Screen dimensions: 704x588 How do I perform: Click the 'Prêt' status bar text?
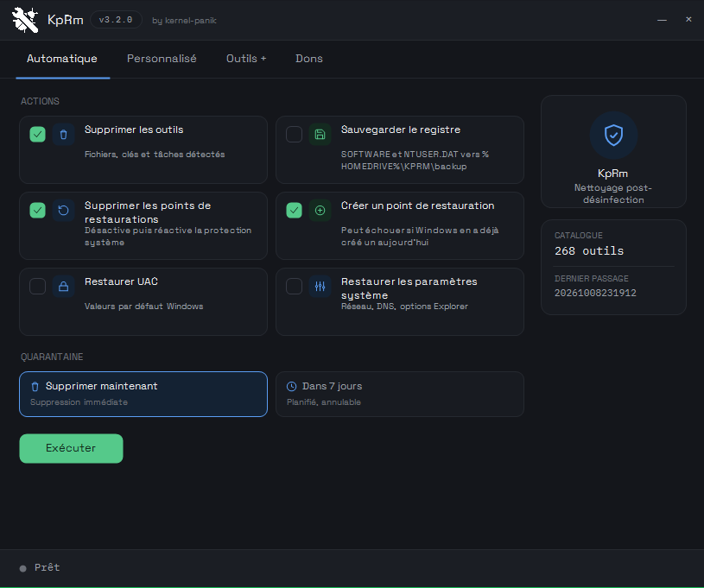48,567
